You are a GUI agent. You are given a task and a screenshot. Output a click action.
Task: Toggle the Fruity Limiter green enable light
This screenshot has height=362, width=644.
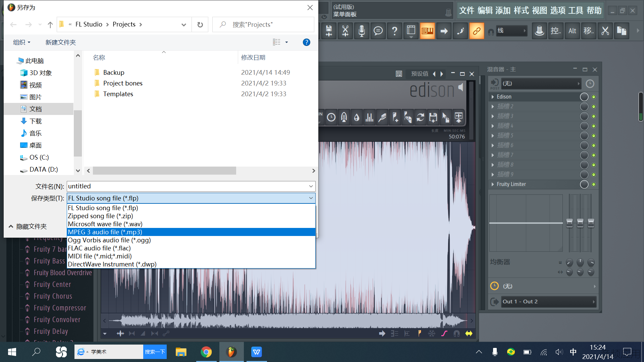point(594,184)
